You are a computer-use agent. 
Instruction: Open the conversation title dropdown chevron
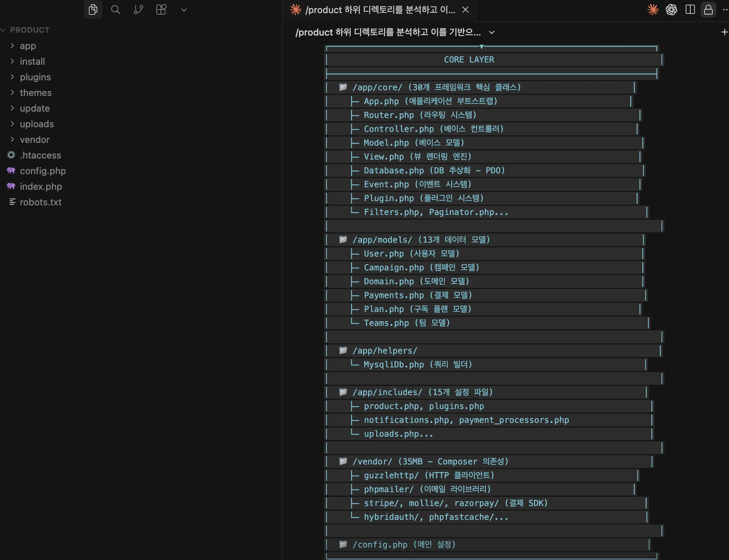point(492,32)
